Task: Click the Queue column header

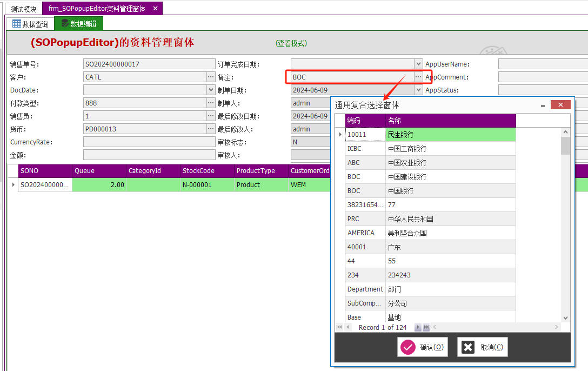Action: click(99, 171)
